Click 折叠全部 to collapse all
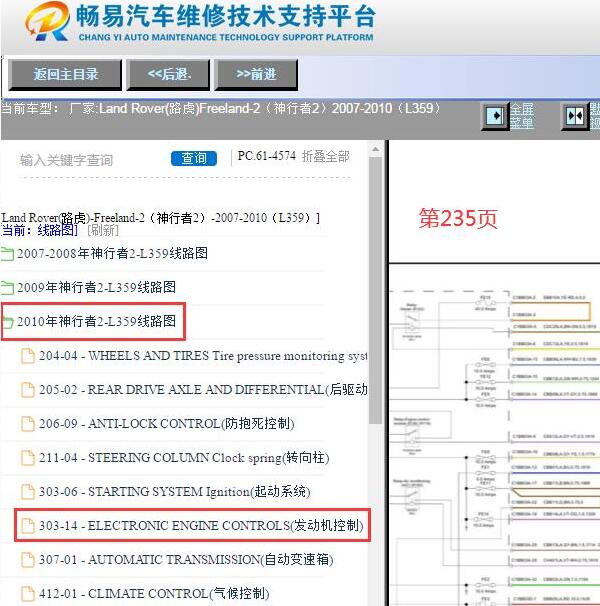 [326, 157]
